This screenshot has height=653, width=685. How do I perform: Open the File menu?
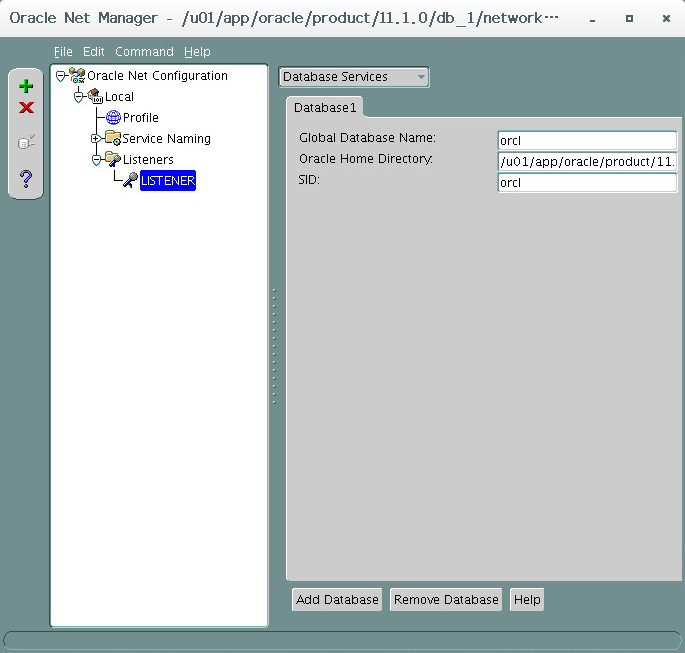pos(63,52)
